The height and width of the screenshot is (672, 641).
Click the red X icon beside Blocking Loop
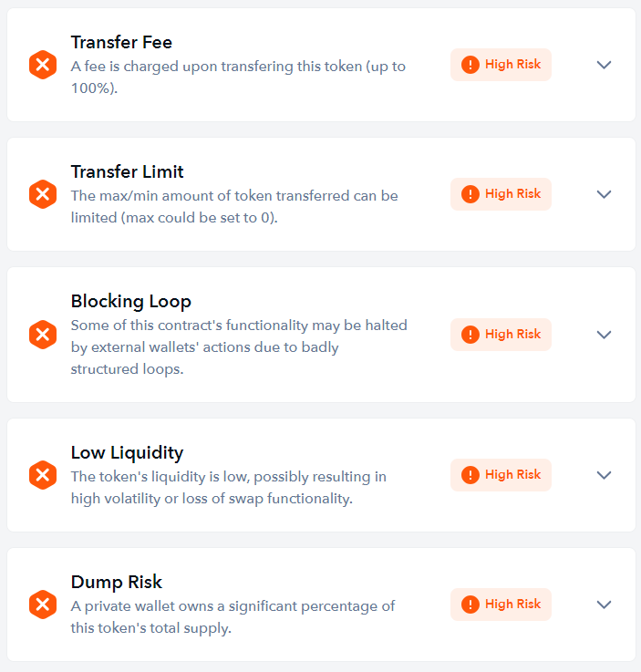pyautogui.click(x=43, y=335)
